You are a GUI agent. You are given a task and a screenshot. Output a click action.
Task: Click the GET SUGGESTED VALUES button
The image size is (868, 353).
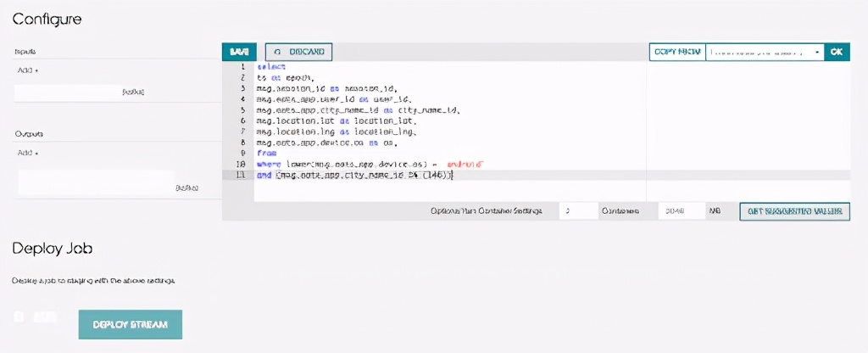pos(794,211)
